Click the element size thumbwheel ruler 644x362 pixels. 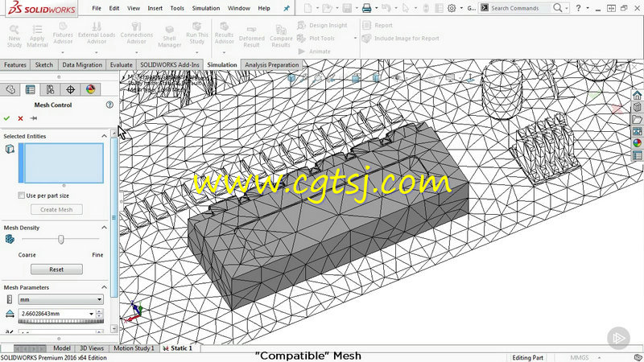point(61,321)
